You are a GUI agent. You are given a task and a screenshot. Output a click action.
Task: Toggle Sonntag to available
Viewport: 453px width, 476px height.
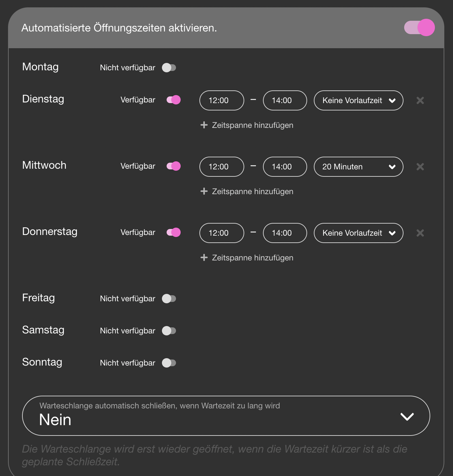169,363
